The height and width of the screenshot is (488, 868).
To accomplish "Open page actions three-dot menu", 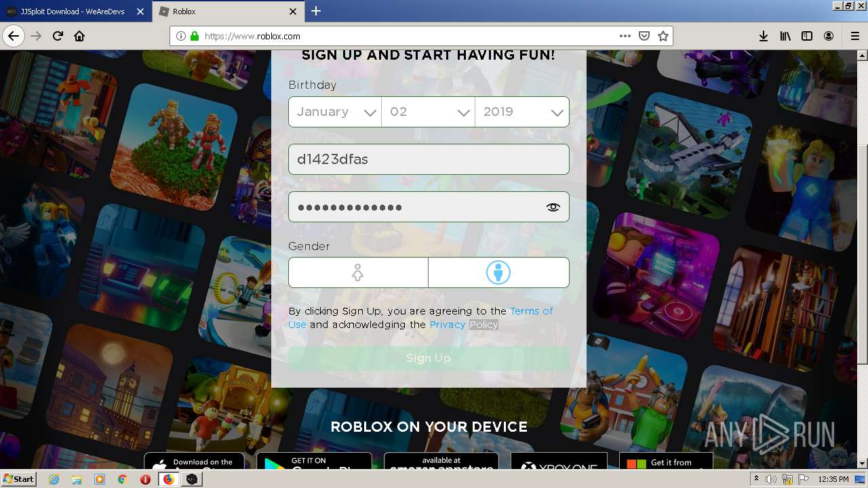I will pyautogui.click(x=625, y=36).
